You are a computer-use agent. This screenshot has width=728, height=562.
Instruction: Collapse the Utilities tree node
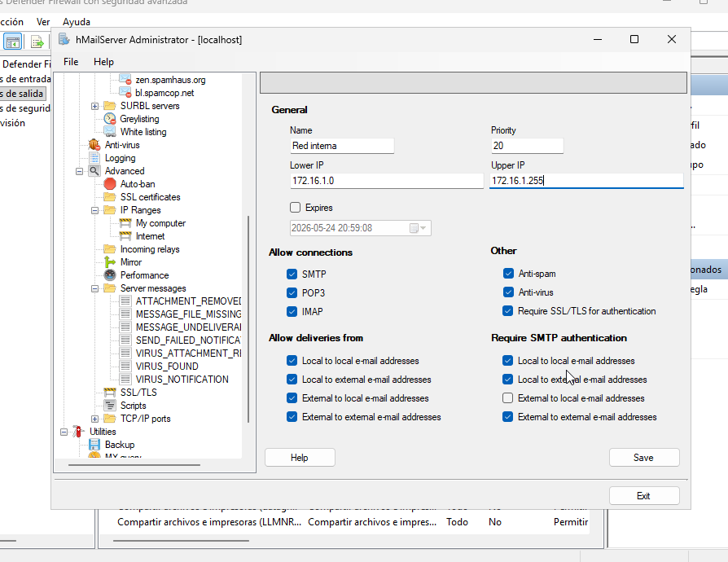64,432
